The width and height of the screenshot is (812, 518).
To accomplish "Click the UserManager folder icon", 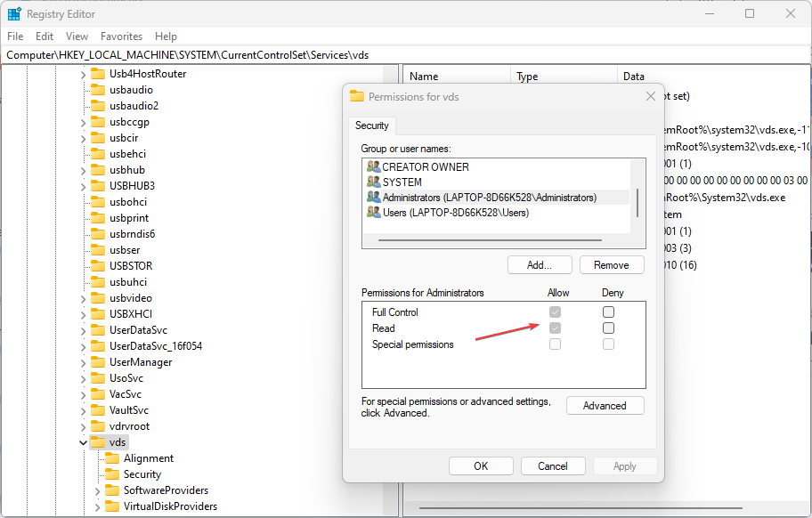I will 98,362.
